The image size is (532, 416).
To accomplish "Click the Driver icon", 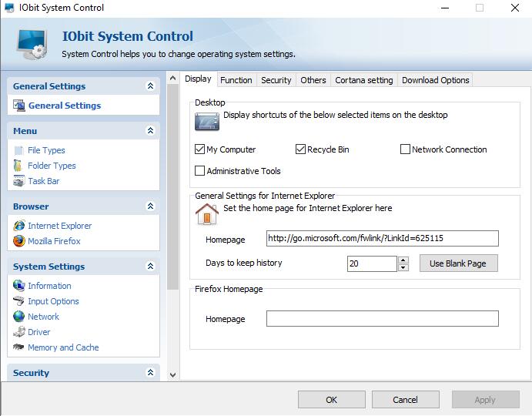I will [19, 331].
